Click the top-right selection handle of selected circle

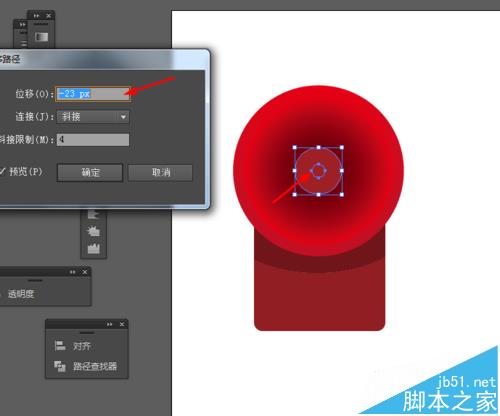click(342, 147)
